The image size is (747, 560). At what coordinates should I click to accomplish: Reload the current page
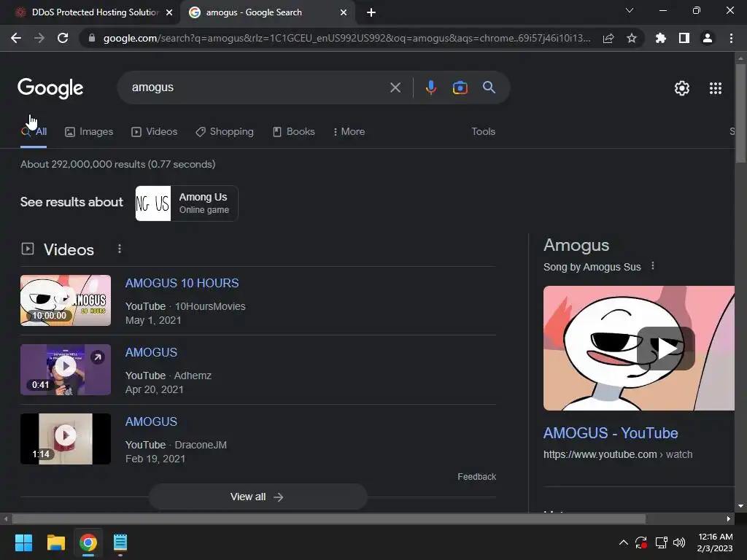coord(63,38)
